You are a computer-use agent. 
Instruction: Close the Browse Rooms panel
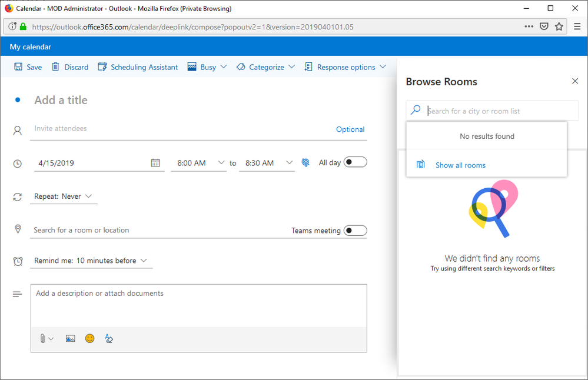click(x=575, y=81)
